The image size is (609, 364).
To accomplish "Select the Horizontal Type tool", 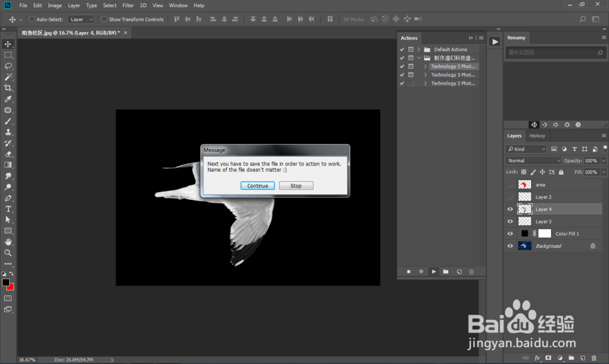I will click(8, 209).
